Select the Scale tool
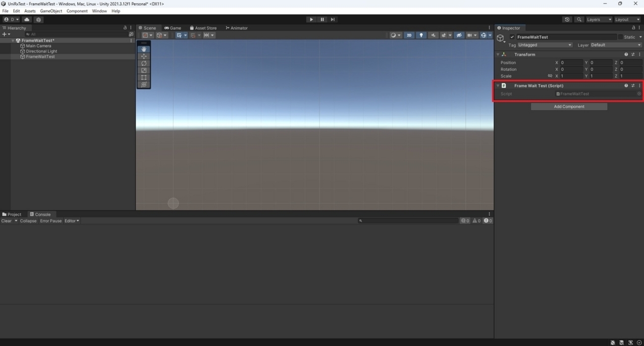 tap(144, 70)
